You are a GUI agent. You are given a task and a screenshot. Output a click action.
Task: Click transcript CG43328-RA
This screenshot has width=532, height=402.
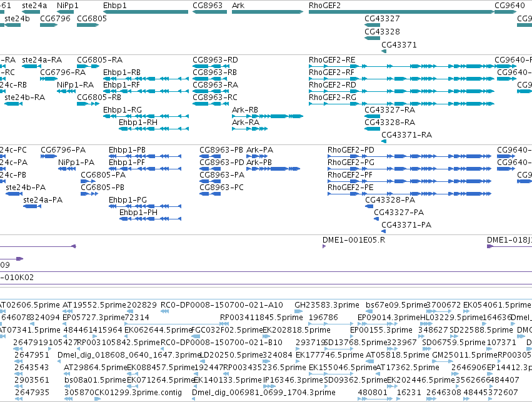(372, 129)
